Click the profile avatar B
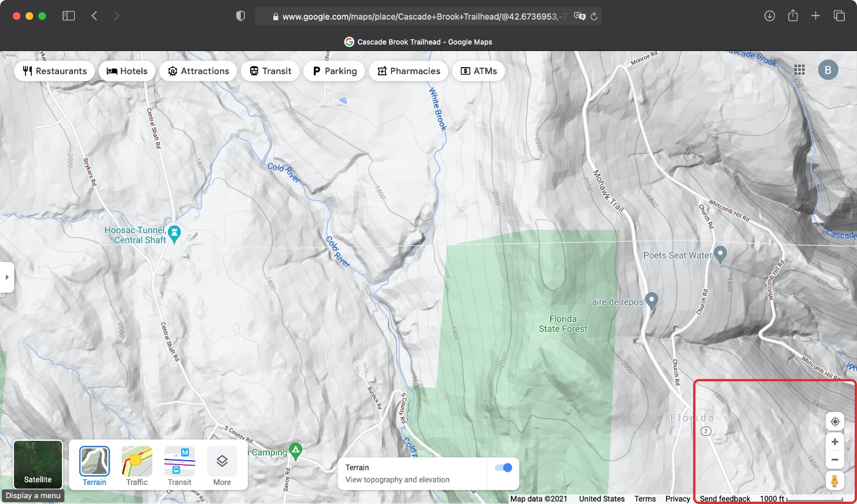The width and height of the screenshot is (857, 504). coord(828,69)
